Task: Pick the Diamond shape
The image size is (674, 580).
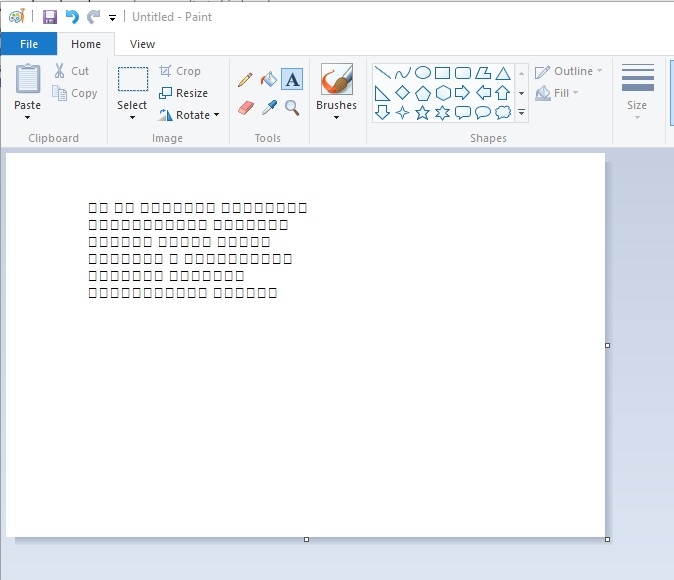Action: point(402,93)
